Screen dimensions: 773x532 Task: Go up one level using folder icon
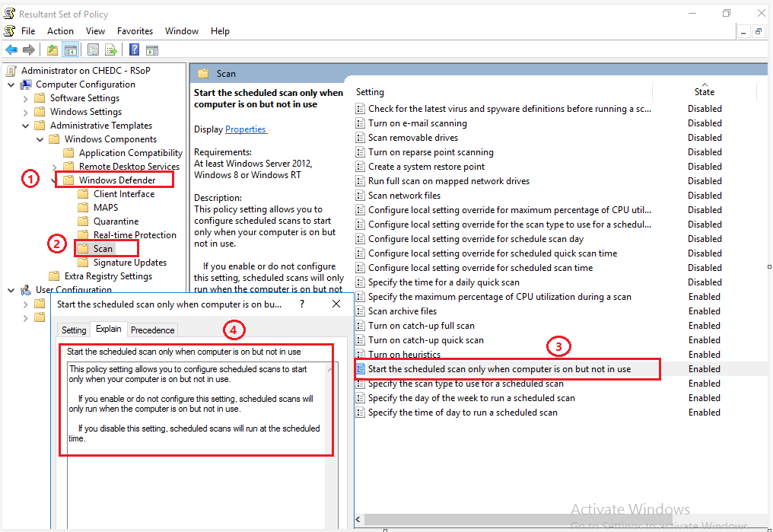click(x=52, y=49)
